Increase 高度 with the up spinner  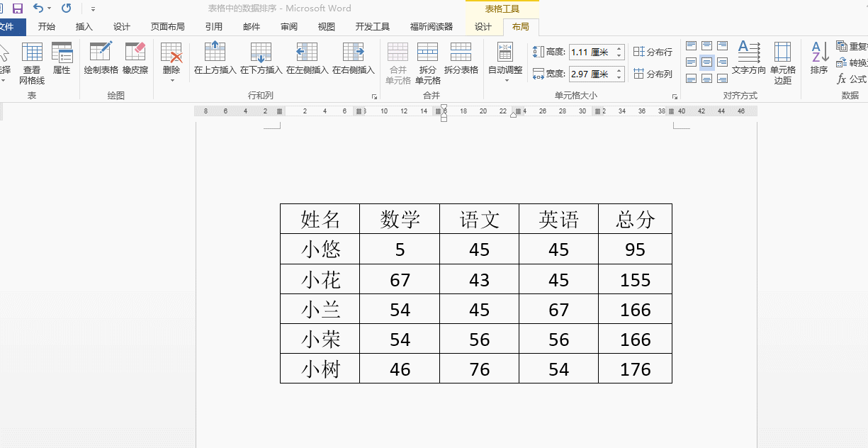tap(619, 48)
